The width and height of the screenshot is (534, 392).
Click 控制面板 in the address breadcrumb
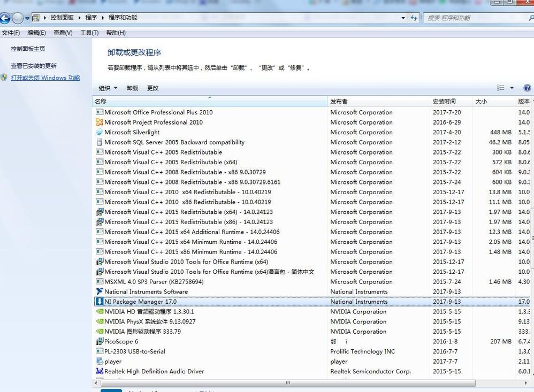coord(62,18)
